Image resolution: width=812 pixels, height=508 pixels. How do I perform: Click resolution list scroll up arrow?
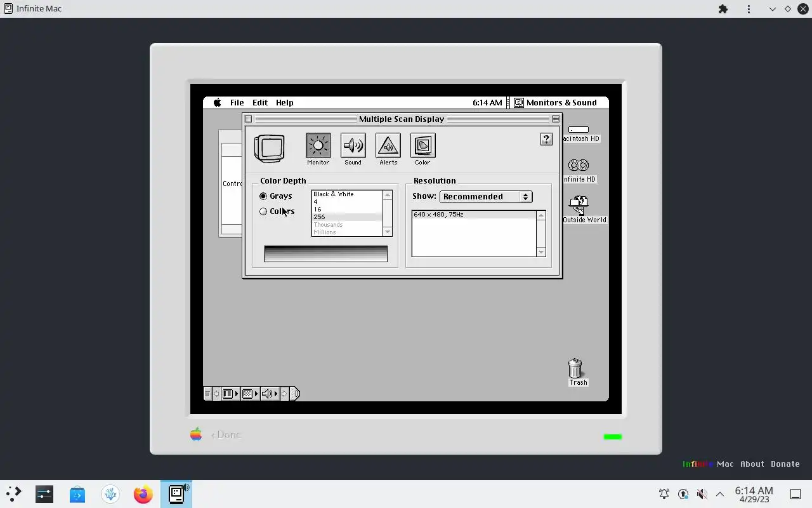coord(541,215)
